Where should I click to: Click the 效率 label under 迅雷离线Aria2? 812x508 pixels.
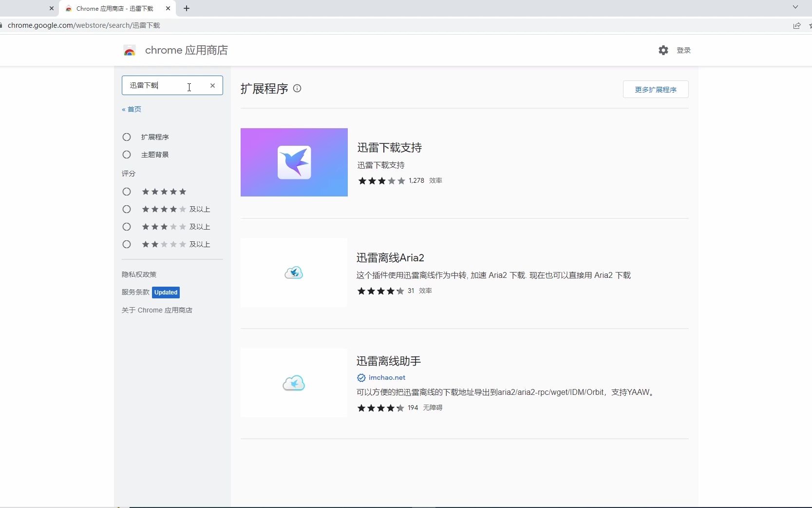(425, 291)
